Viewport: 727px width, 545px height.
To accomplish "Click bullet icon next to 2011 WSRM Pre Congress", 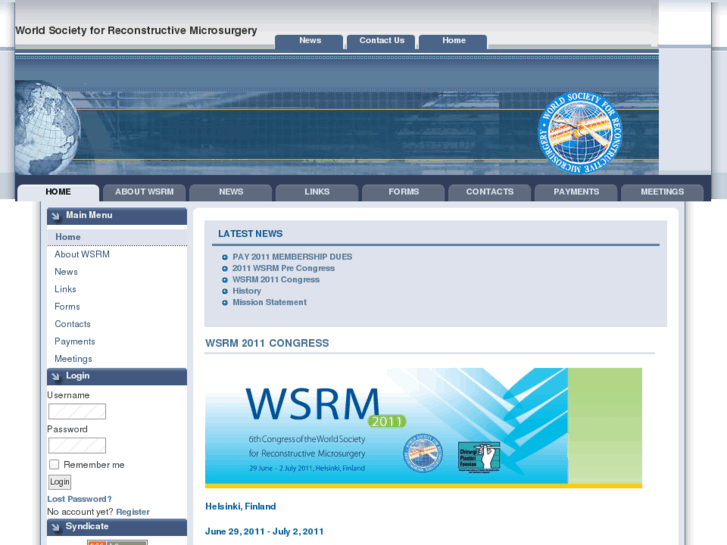I will (x=225, y=269).
